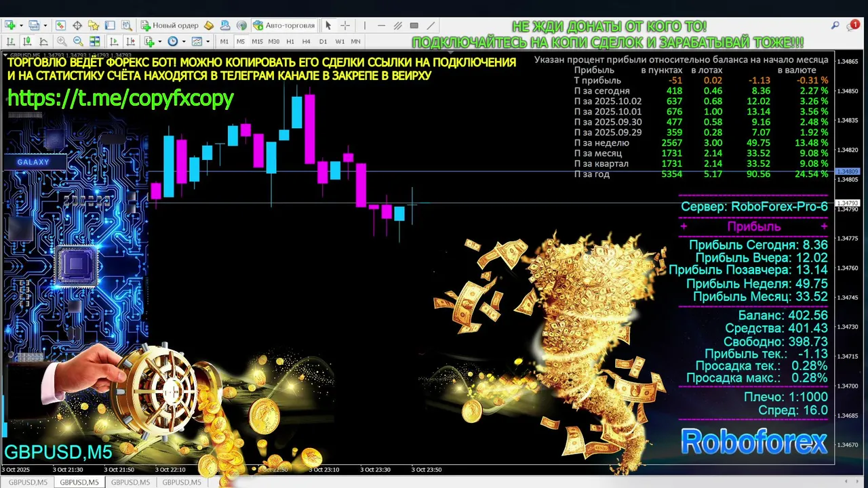Screen dimensions: 868x488
Task: Click the GBPUSD,M5 large label at the chart bottom-left
Action: 58,451
